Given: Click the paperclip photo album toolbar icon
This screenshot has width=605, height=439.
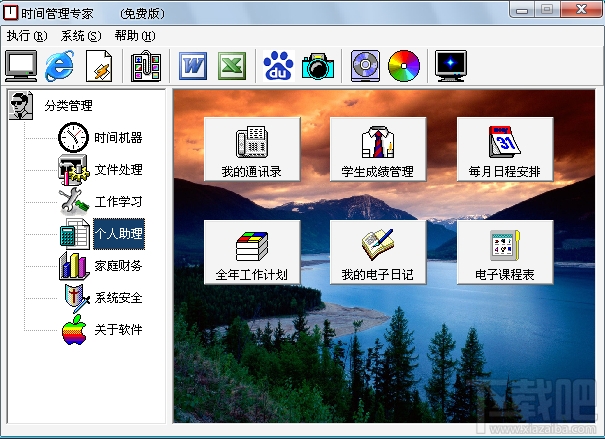Looking at the screenshot, I should [146, 66].
